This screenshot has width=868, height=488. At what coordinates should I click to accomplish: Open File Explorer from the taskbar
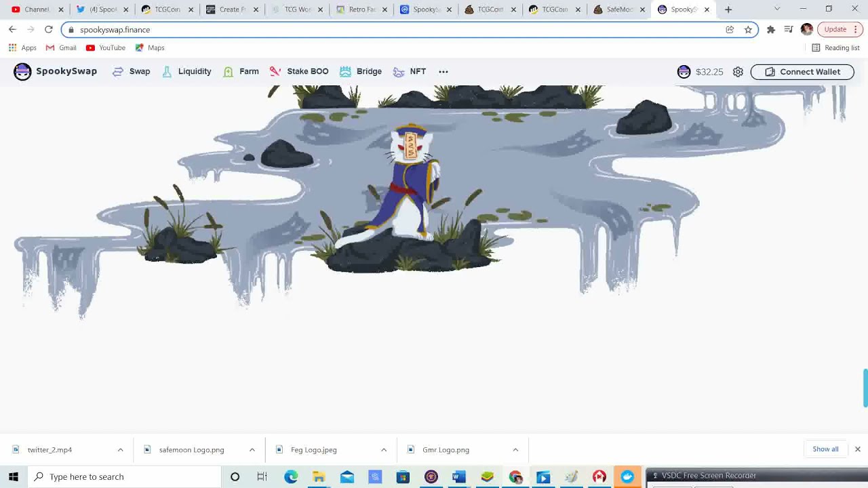tap(319, 476)
